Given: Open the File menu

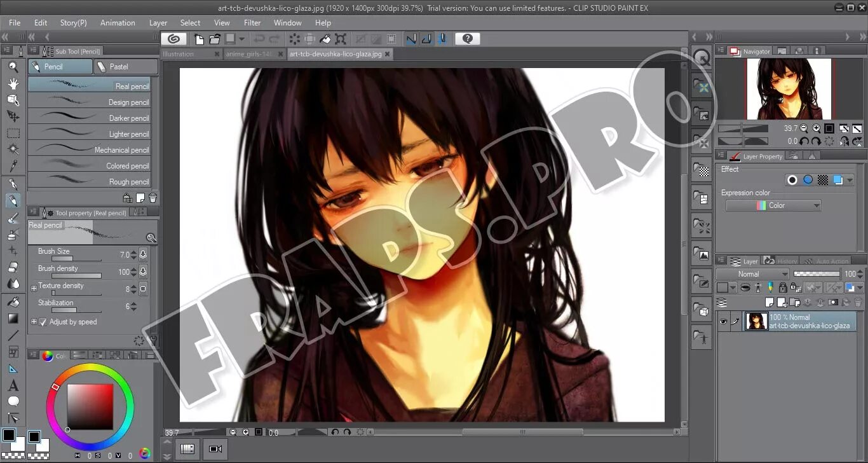Looking at the screenshot, I should (15, 23).
